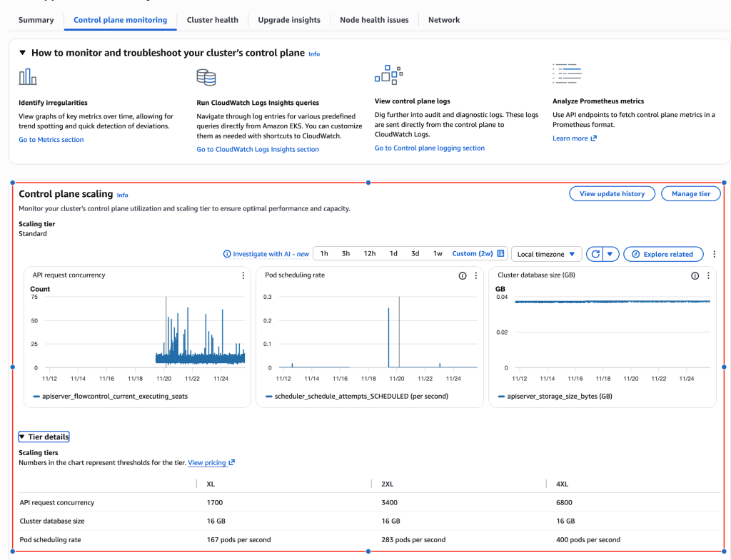Collapse the Tier details section
Image resolution: width=731 pixels, height=560 pixels.
(46, 437)
